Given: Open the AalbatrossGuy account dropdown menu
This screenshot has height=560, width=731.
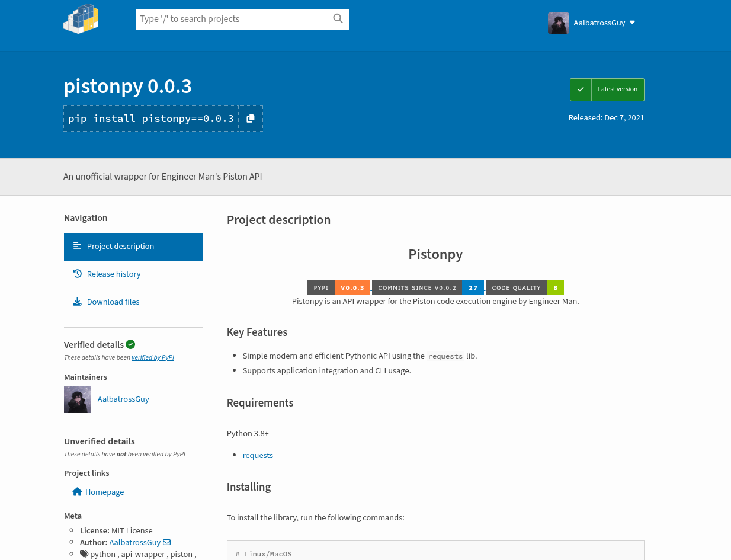Looking at the screenshot, I should pos(592,23).
